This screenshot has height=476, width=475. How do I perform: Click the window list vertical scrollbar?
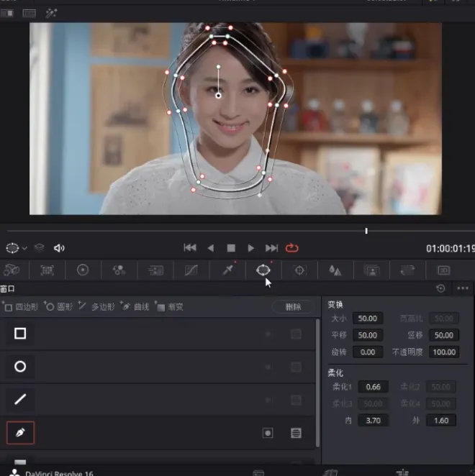coord(318,383)
